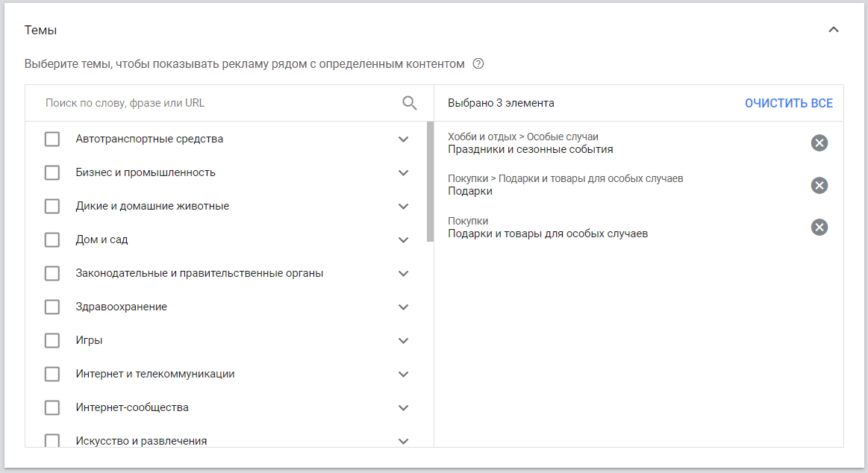Expand 'Интернет и телекоммуникации' subtopics
This screenshot has width=868, height=473.
(404, 375)
